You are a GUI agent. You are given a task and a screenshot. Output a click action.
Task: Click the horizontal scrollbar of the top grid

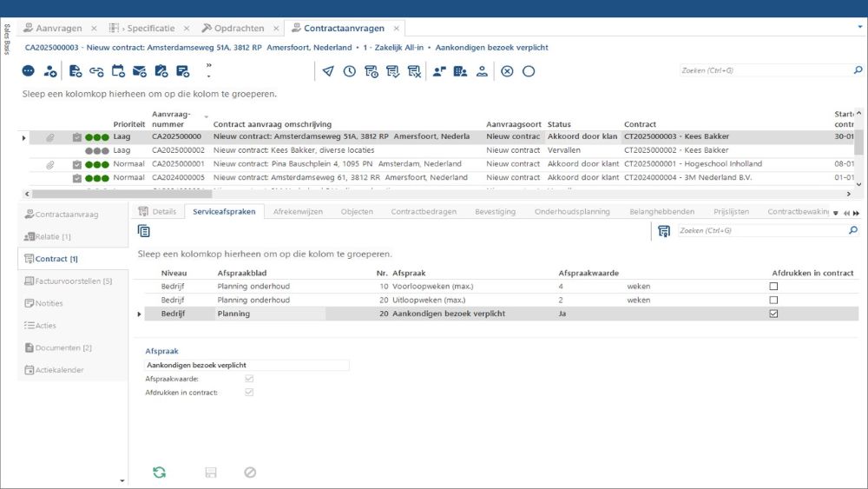click(434, 194)
